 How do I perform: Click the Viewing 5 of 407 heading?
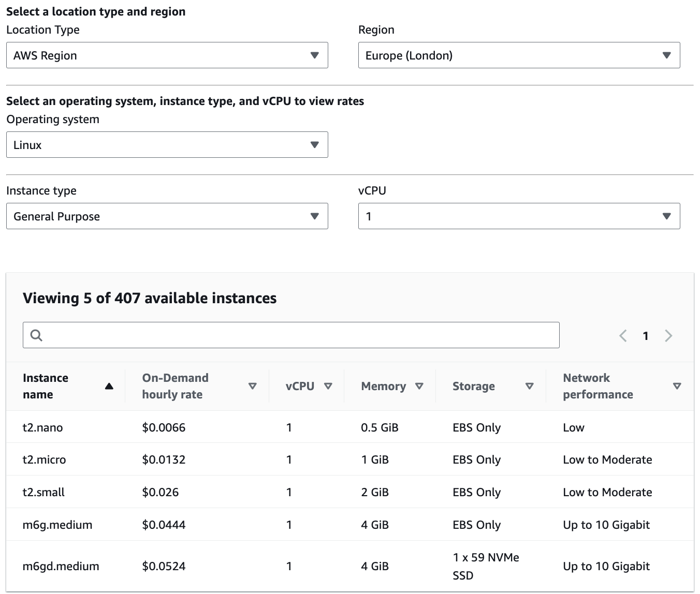150,298
